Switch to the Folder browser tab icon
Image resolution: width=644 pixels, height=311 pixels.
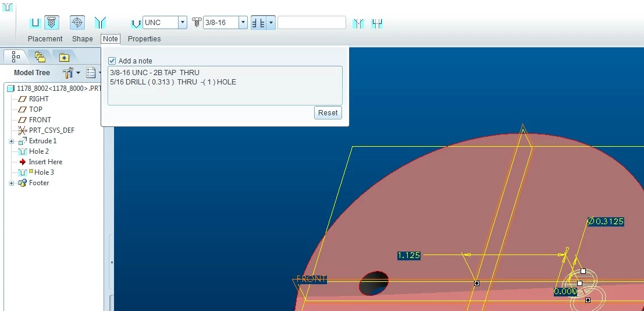pos(40,56)
